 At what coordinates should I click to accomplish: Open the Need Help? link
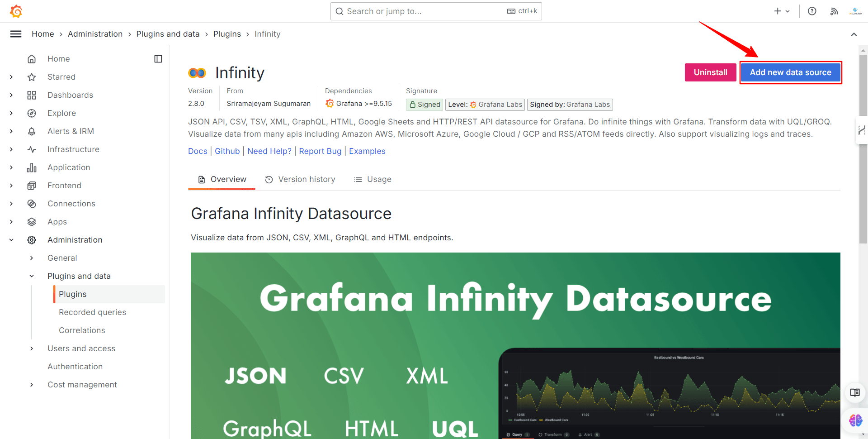tap(269, 151)
